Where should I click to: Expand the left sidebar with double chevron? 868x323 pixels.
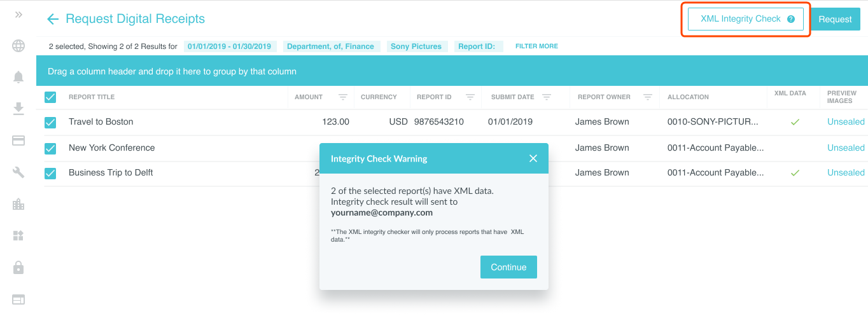[x=18, y=15]
